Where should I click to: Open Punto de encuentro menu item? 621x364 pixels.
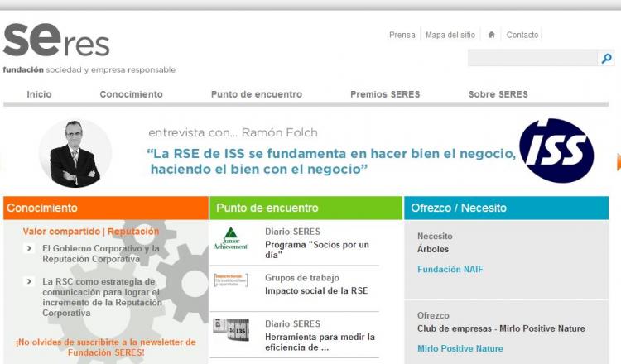click(x=257, y=94)
